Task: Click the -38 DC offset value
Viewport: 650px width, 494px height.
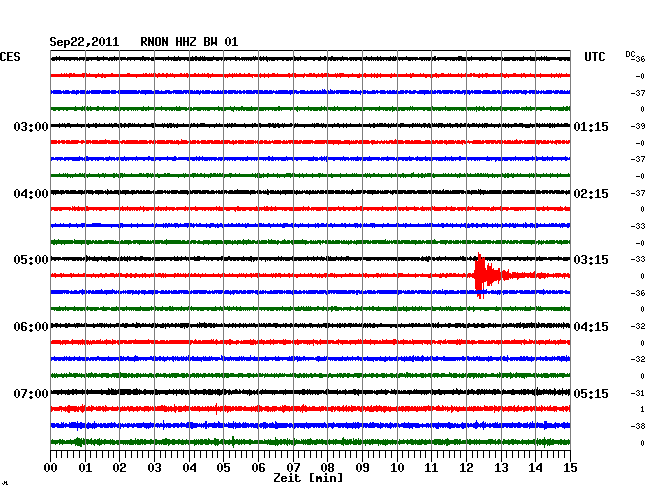Action: (x=638, y=426)
